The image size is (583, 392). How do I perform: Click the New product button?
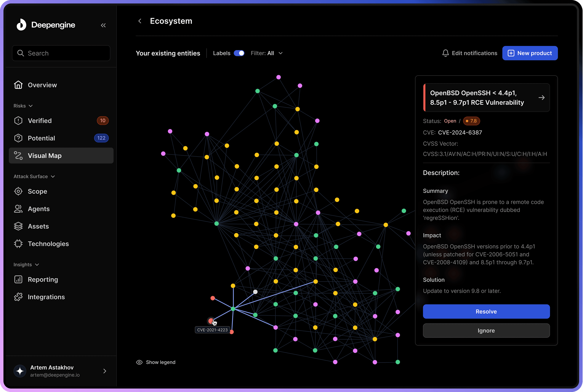click(x=530, y=53)
